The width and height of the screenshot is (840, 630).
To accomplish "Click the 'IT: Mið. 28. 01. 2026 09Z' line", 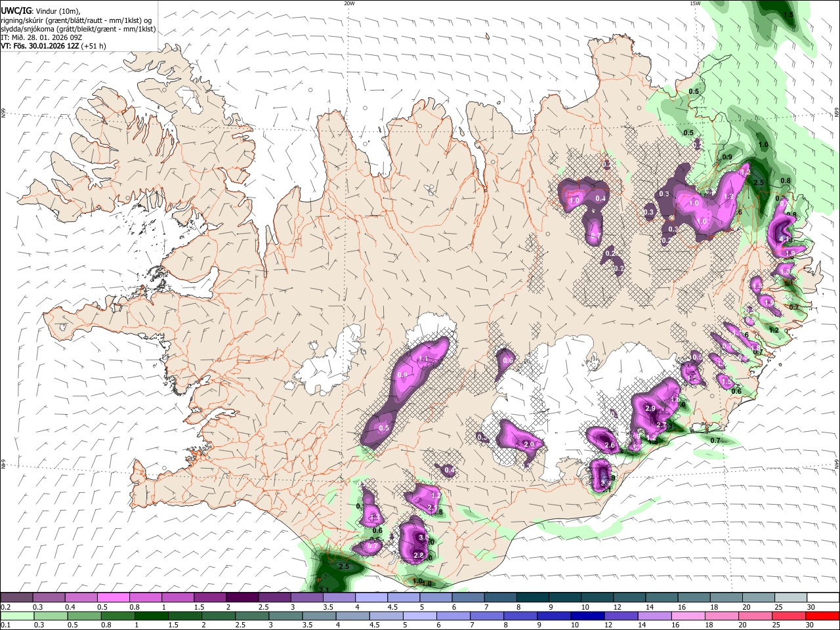I will [x=41, y=37].
